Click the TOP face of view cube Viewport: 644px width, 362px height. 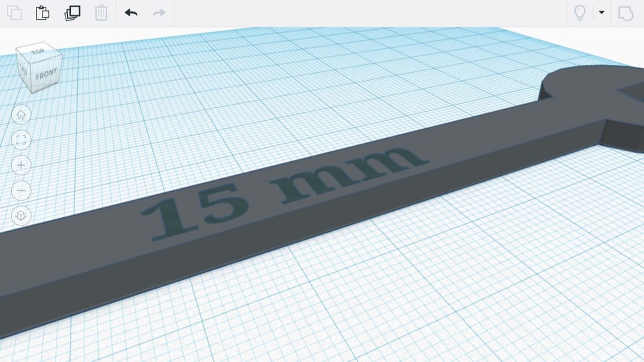pyautogui.click(x=38, y=51)
